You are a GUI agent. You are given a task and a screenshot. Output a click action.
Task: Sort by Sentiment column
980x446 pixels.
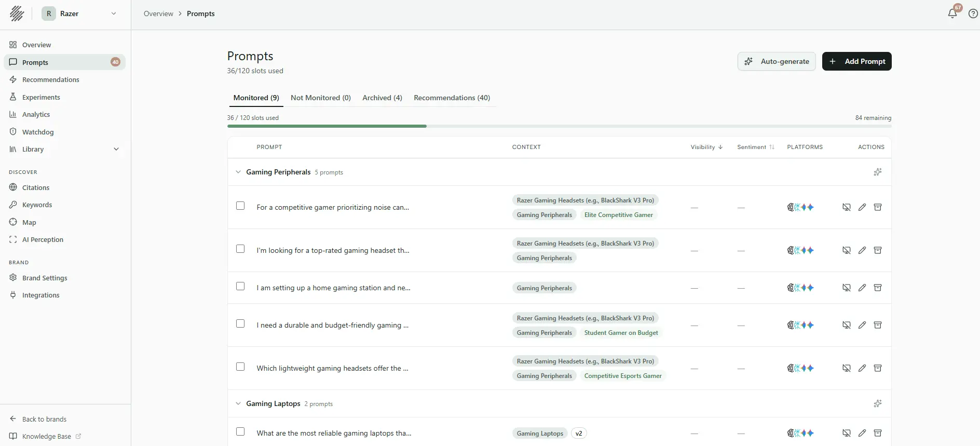click(x=756, y=147)
